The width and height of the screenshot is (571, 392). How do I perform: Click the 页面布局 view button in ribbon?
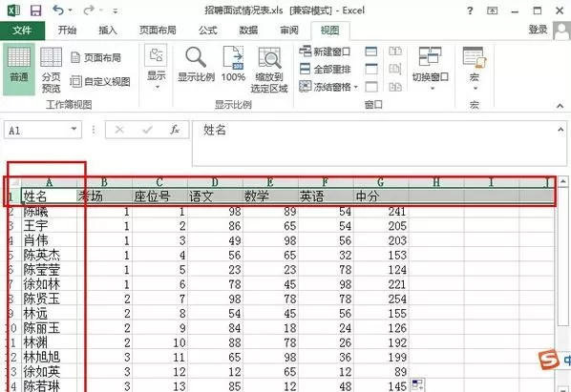95,57
